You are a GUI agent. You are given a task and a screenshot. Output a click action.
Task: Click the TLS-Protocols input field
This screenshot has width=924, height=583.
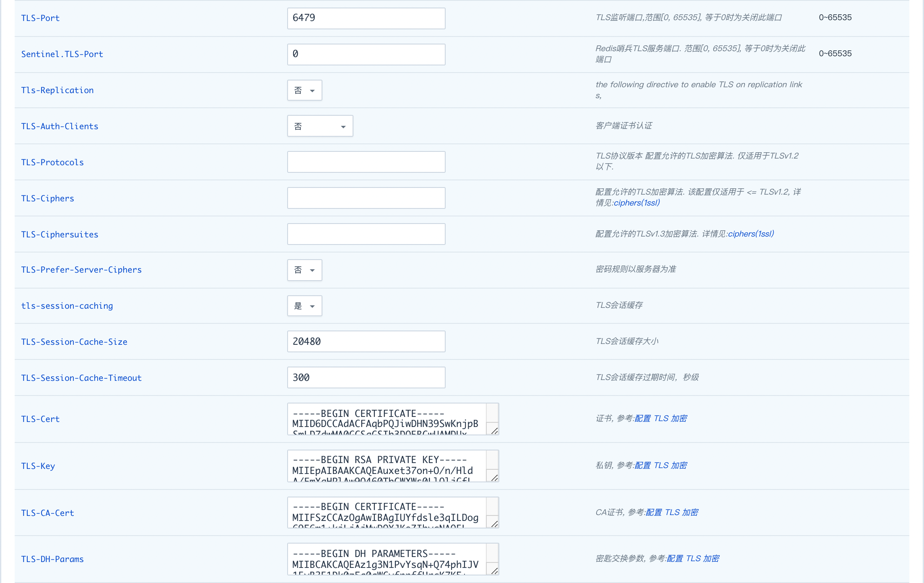pos(366,162)
